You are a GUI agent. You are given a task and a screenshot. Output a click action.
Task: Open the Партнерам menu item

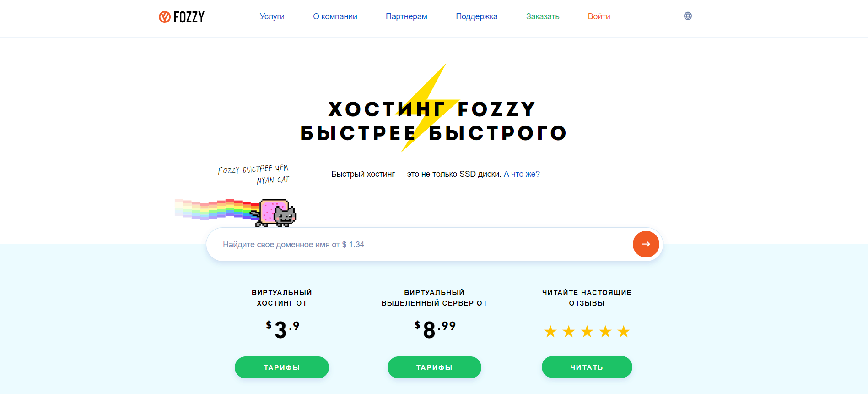pos(406,16)
